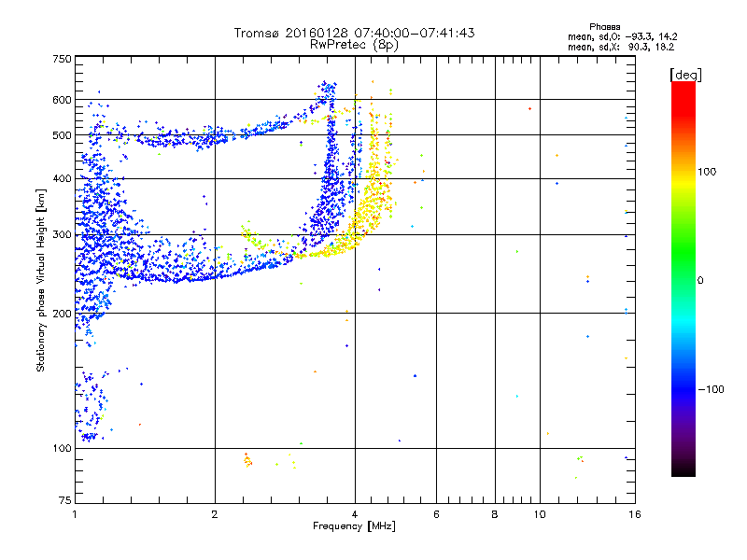
Task: Click the y-axis tick label '500'
Action: (62, 135)
